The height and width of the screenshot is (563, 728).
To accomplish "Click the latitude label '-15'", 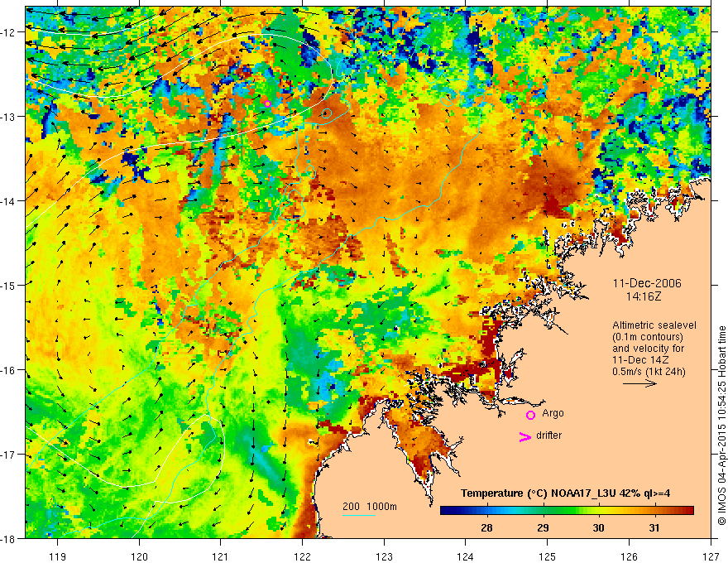I will point(8,285).
